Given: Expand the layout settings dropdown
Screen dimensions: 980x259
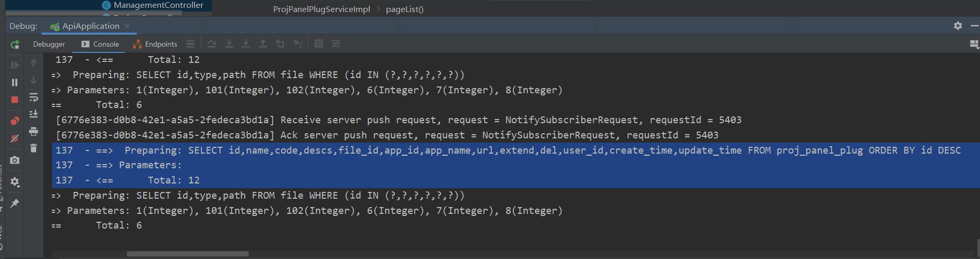Looking at the screenshot, I should [974, 45].
